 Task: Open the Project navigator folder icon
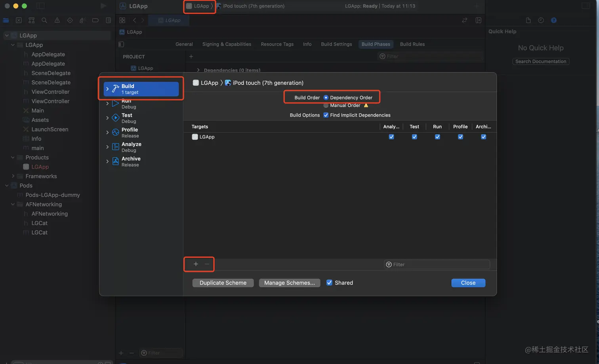pyautogui.click(x=6, y=20)
